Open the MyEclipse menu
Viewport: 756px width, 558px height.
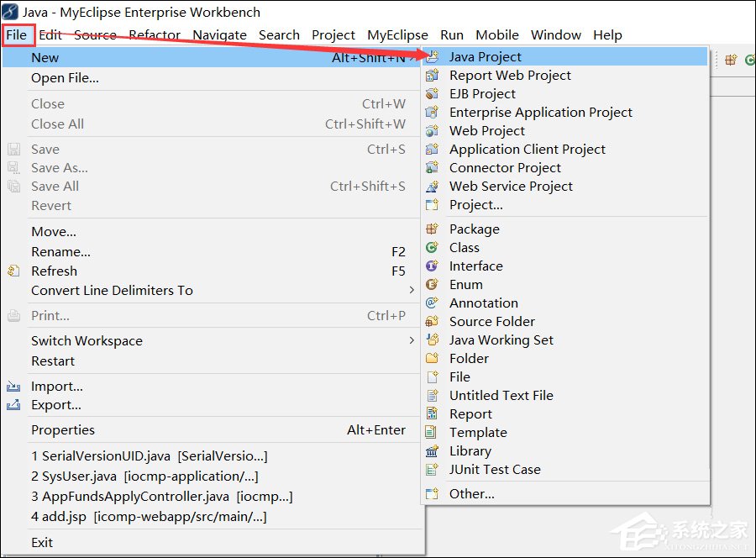point(397,34)
